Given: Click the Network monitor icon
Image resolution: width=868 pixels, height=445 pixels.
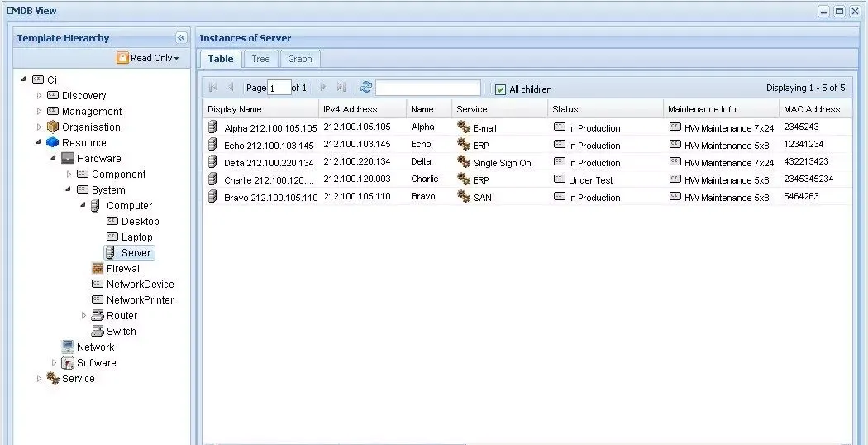Looking at the screenshot, I should pyautogui.click(x=68, y=347).
